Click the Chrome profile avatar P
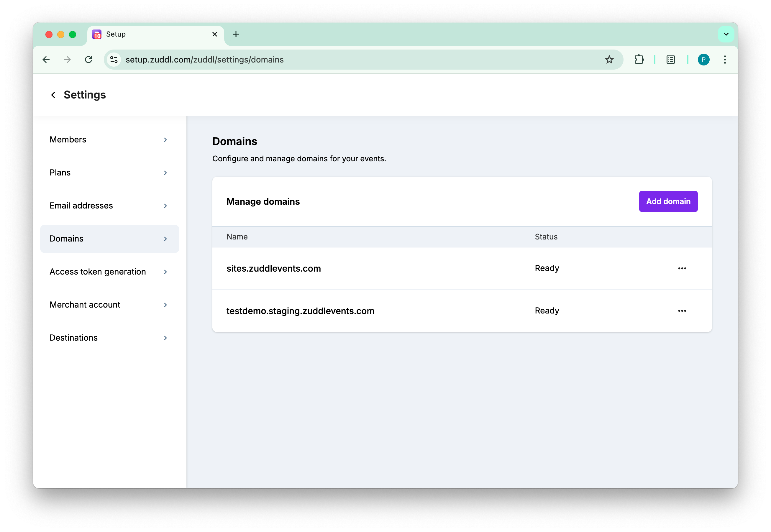771x532 pixels. (703, 60)
